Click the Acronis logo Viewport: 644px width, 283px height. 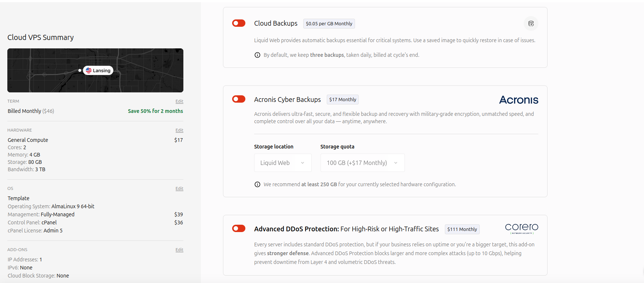pos(519,100)
